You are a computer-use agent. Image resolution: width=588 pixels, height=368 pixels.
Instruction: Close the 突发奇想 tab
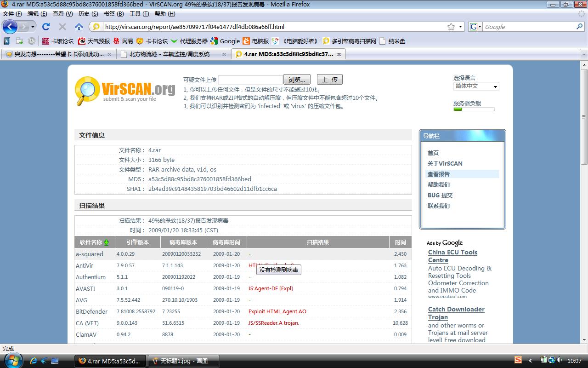(x=109, y=54)
